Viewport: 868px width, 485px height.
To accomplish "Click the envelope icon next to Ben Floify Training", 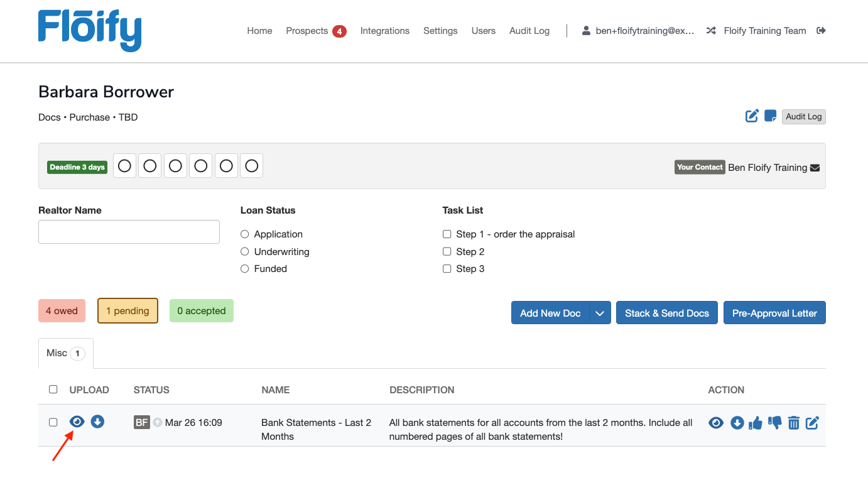I will coord(815,168).
